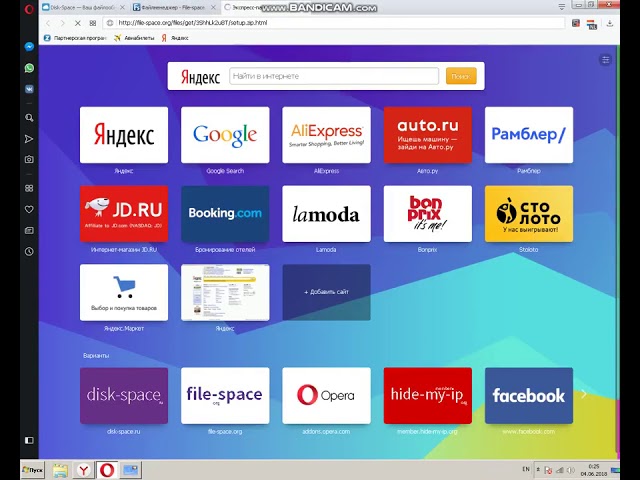
Task: Open the flag extension icon in the toolbar
Action: 592,24
